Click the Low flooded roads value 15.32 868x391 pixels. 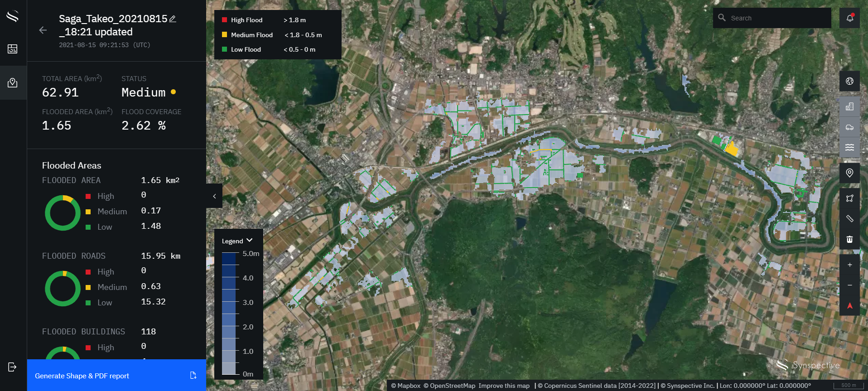point(153,302)
